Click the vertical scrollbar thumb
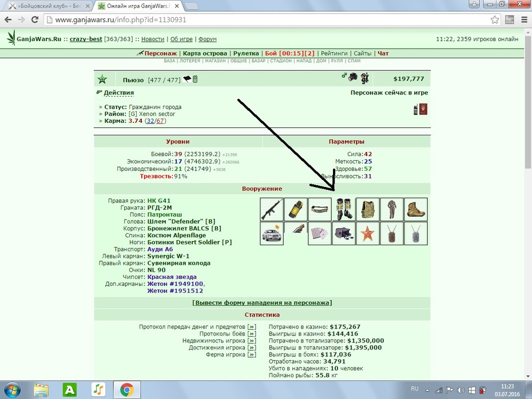This screenshot has width=532, height=399. tap(528, 102)
